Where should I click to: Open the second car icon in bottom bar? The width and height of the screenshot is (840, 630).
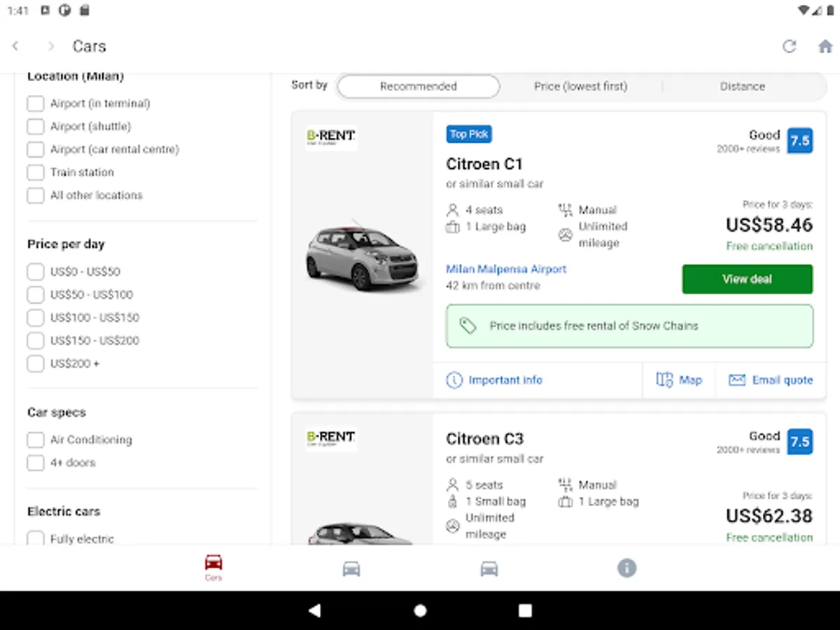tap(351, 568)
